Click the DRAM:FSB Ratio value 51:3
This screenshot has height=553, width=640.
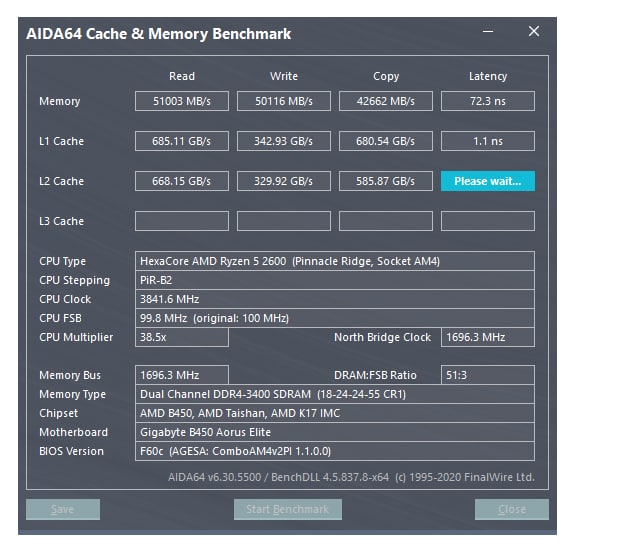(488, 375)
